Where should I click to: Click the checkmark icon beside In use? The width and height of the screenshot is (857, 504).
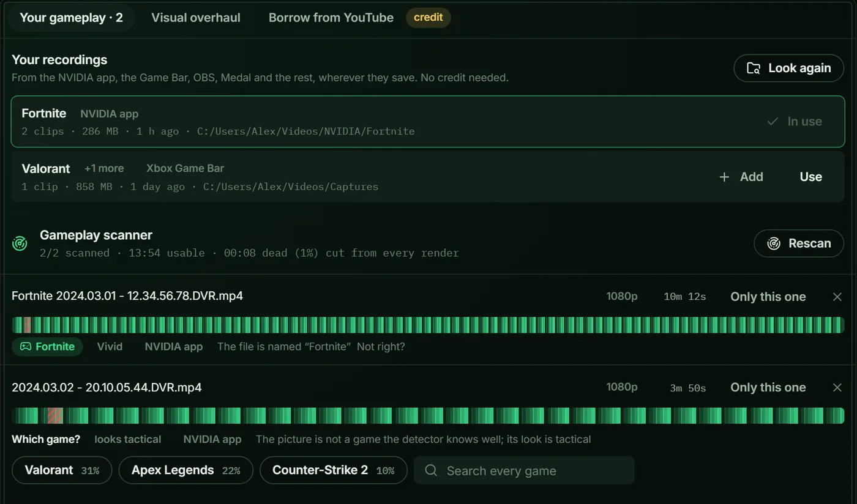[773, 122]
